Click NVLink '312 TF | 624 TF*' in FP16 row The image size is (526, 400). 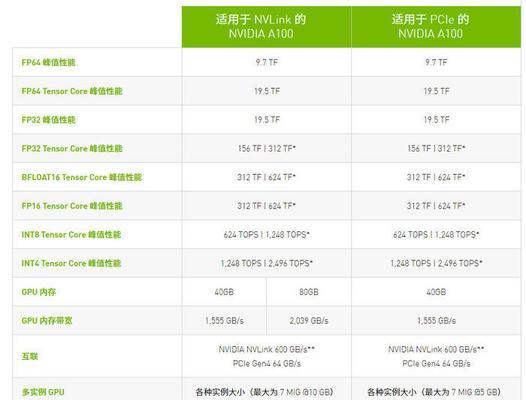(267, 206)
